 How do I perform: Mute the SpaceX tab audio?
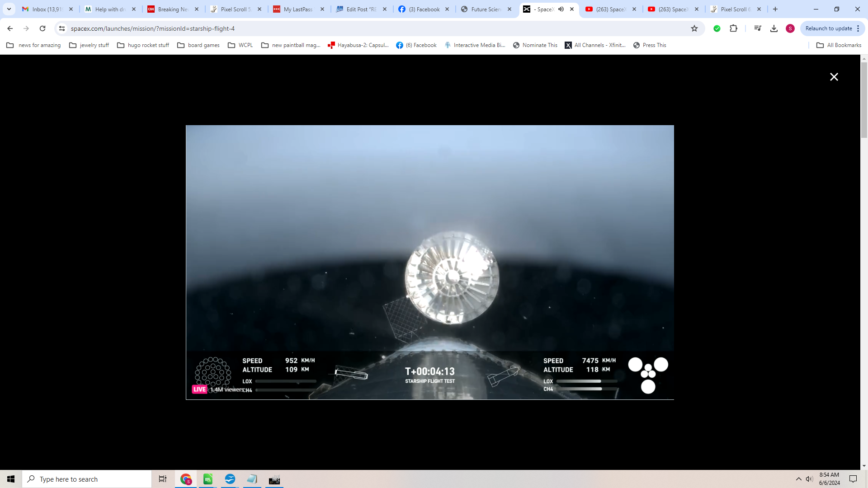[561, 9]
